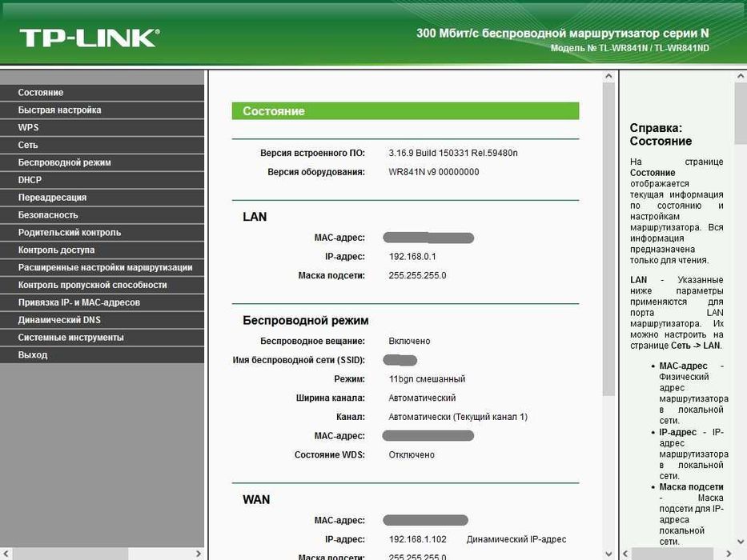Click the Включено wireless broadcast value
The width and height of the screenshot is (747, 560).
tap(409, 341)
